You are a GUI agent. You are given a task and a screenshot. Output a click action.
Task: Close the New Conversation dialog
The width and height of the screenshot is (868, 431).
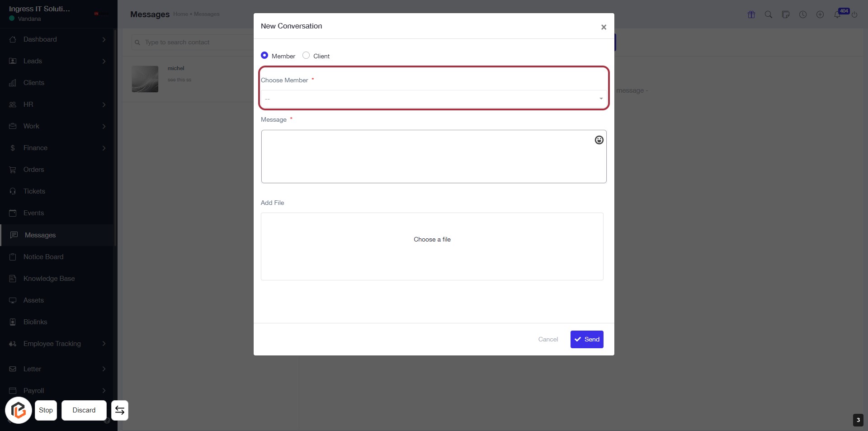[x=604, y=27]
